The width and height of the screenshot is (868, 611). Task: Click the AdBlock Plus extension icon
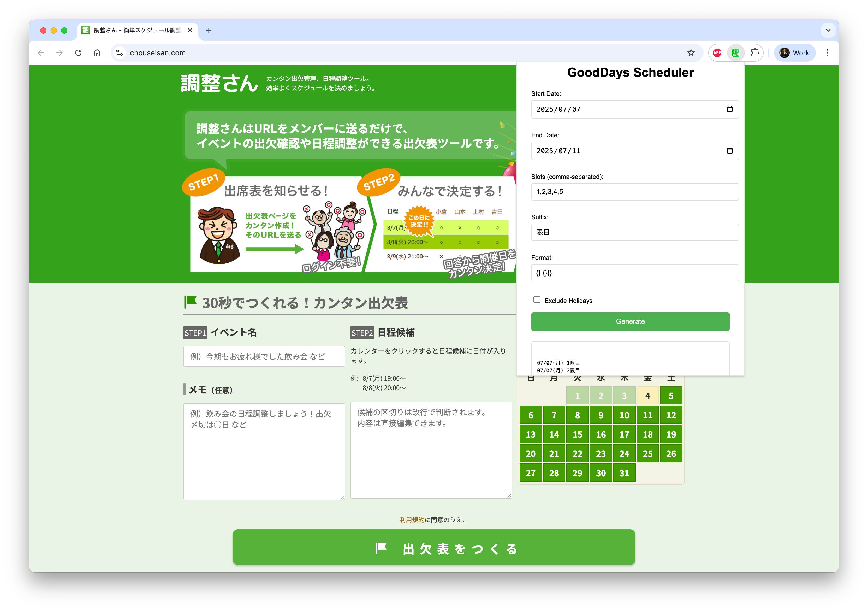tap(717, 53)
